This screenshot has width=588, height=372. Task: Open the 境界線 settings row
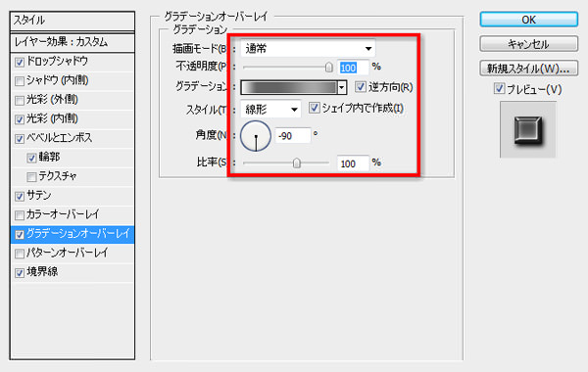click(73, 272)
